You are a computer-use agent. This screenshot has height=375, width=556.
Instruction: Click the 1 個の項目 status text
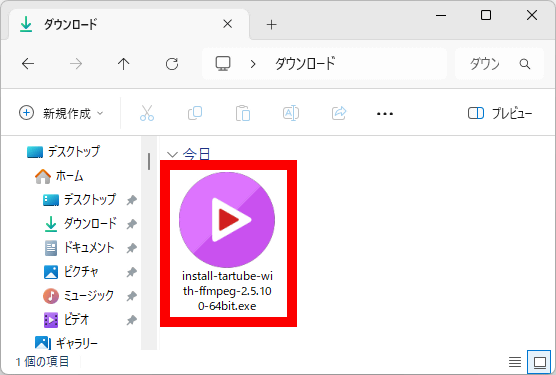click(x=43, y=362)
